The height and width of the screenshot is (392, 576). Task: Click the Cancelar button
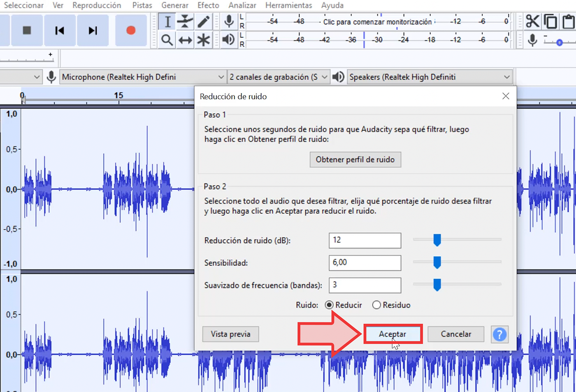[x=456, y=334]
